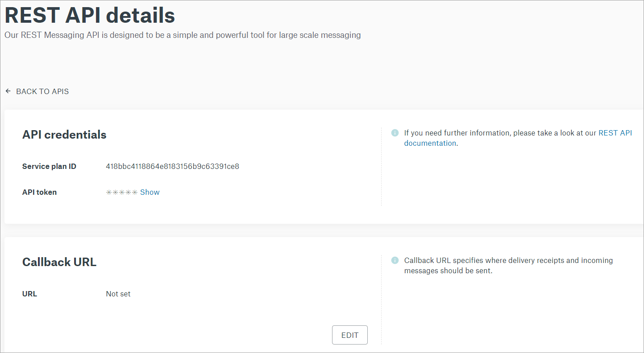Click the Callback URL section heading
The width and height of the screenshot is (644, 353).
[59, 262]
